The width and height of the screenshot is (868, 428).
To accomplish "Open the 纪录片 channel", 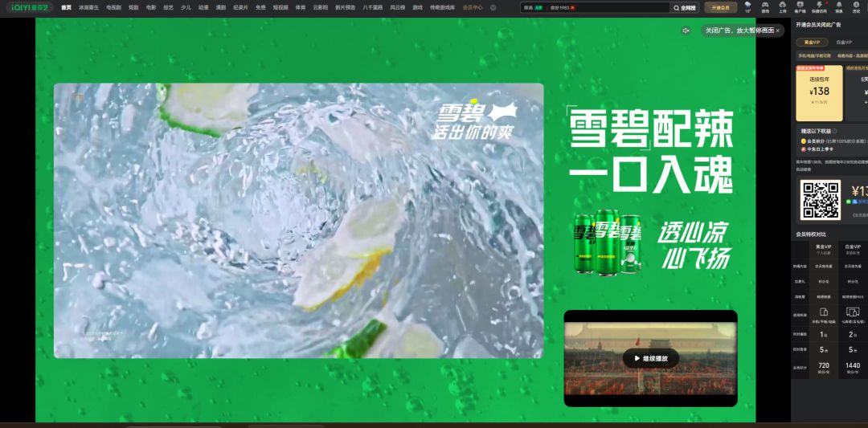I will [241, 8].
